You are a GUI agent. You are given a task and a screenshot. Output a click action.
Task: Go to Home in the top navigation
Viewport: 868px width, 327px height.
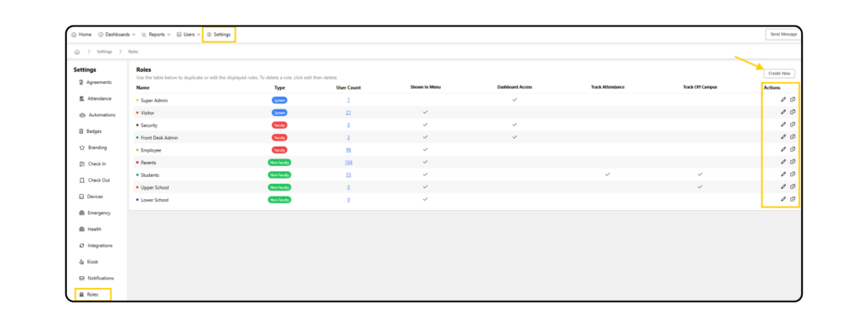click(x=81, y=34)
